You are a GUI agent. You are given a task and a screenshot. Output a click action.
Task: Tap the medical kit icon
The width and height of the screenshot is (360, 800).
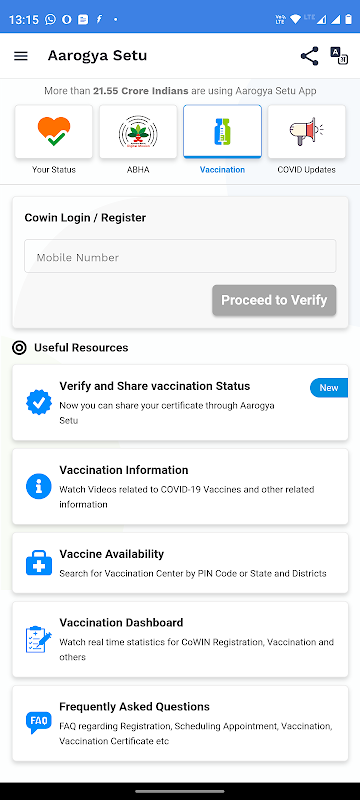(39, 563)
